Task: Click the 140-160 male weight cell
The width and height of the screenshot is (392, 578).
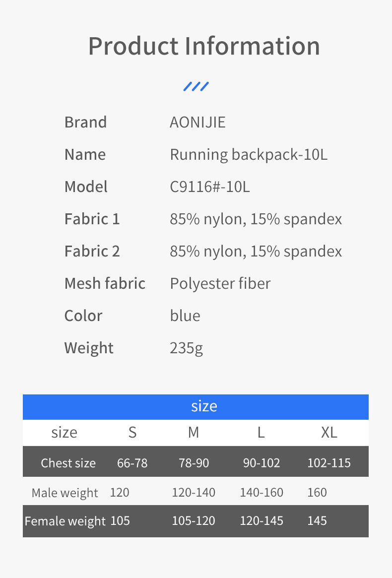Action: 261,493
